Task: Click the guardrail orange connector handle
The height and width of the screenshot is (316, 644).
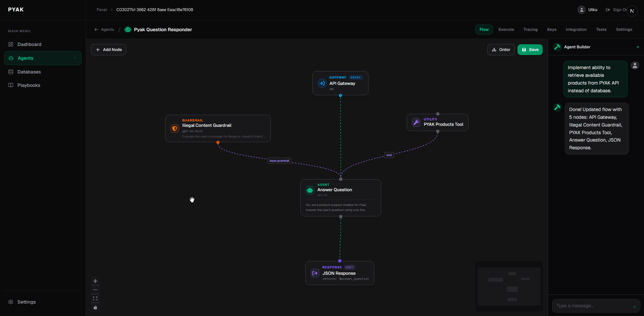Action: [x=218, y=143]
